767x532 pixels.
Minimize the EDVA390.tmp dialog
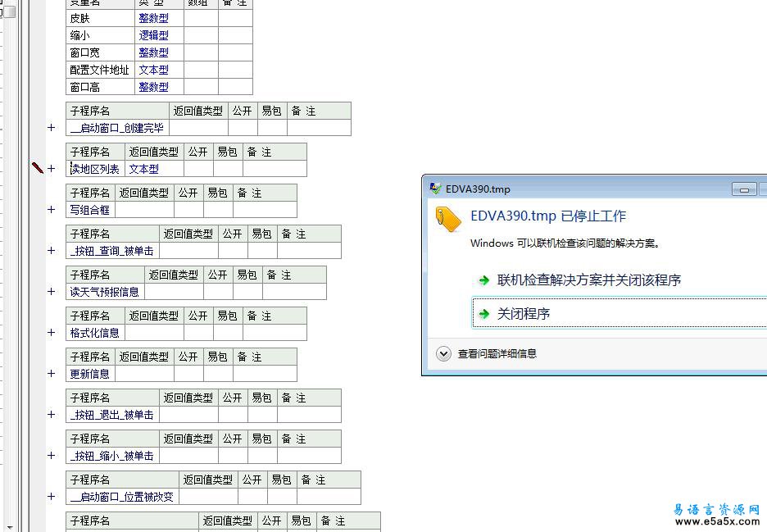[x=744, y=189]
